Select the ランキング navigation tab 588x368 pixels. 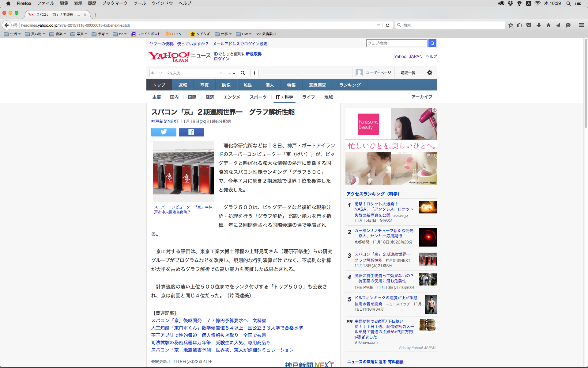(350, 85)
